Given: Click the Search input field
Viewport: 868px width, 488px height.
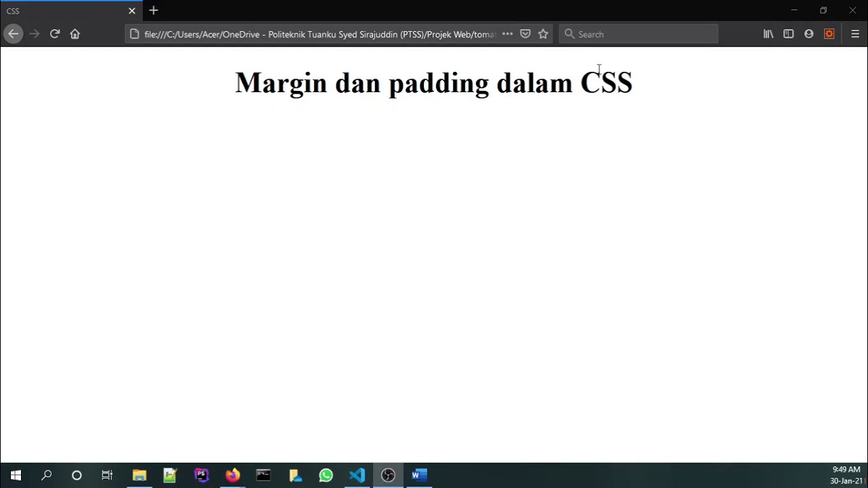Looking at the screenshot, I should tap(639, 34).
